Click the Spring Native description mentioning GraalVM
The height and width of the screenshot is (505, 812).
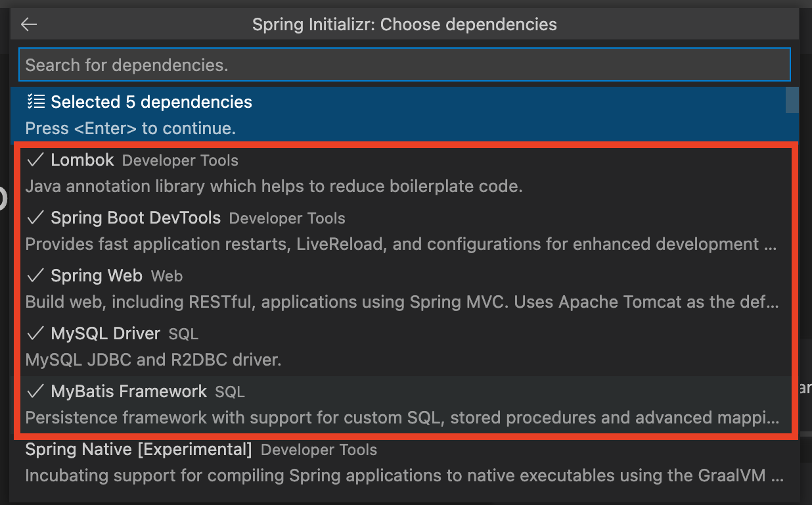(x=404, y=475)
